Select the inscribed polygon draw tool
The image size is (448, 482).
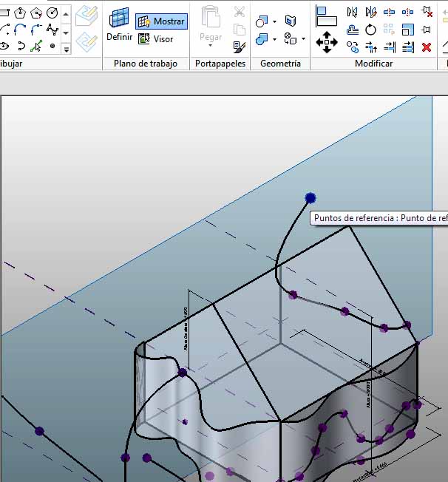pyautogui.click(x=20, y=13)
